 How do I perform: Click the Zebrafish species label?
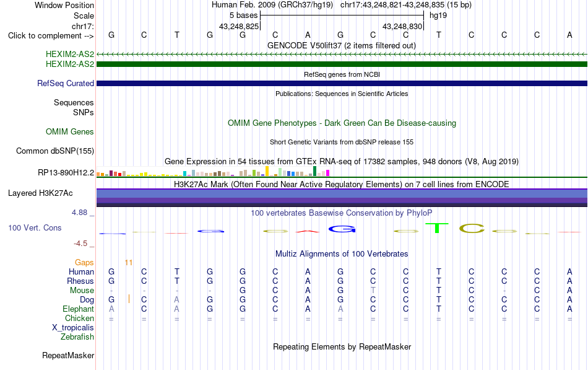tap(77, 337)
